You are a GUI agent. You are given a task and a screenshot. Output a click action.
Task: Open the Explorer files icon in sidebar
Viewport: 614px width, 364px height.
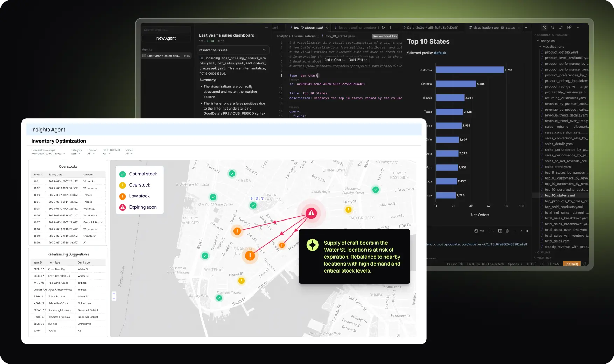point(544,28)
